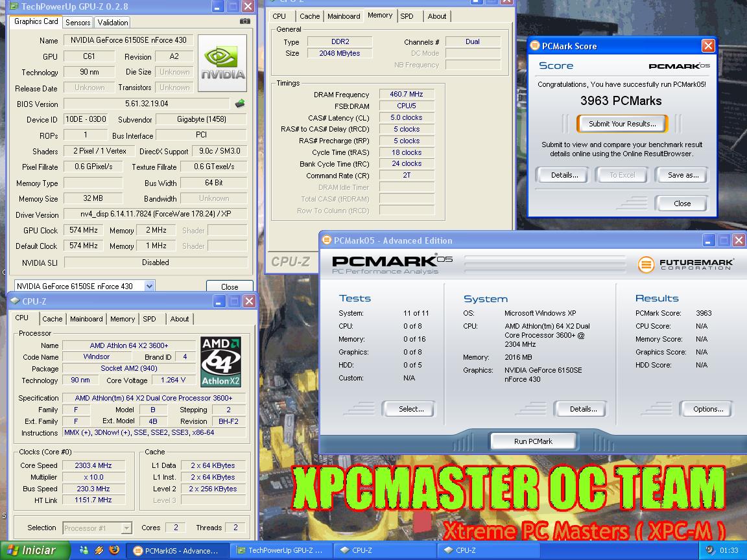The height and width of the screenshot is (560, 747).
Task: Switch to the Validation tab in GPU-Z
Action: click(112, 23)
